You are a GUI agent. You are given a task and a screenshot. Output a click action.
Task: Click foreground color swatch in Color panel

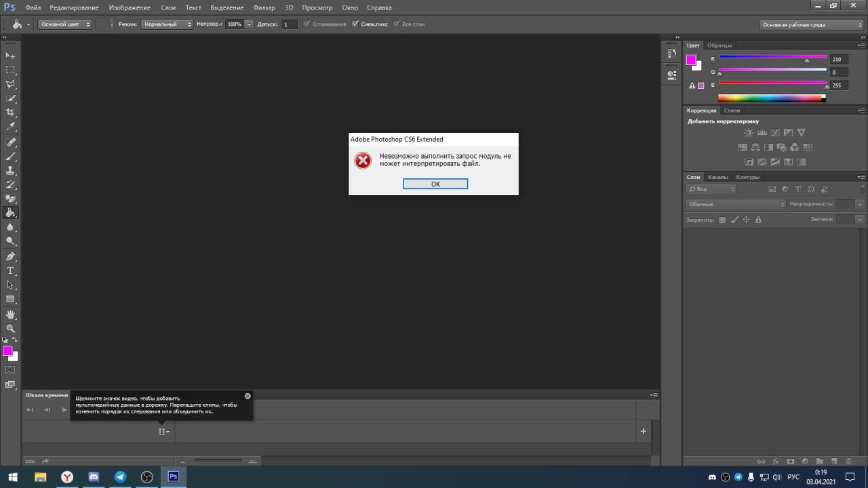click(x=691, y=60)
